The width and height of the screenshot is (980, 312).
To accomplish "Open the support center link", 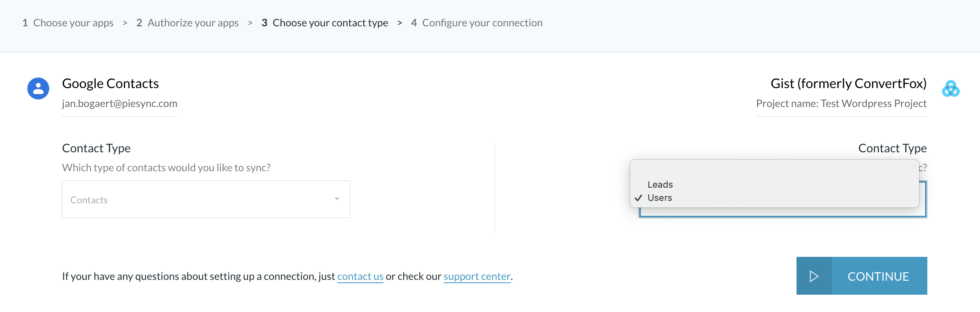I will click(477, 276).
